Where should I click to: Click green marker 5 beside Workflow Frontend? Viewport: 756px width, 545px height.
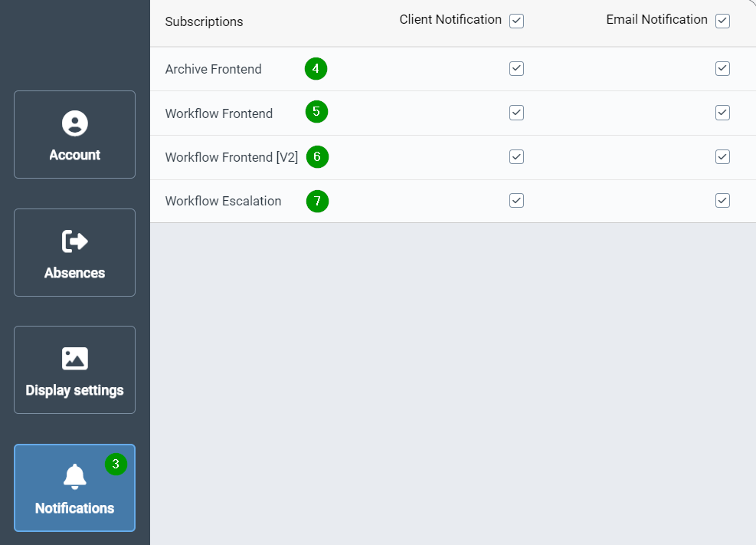[x=316, y=112]
